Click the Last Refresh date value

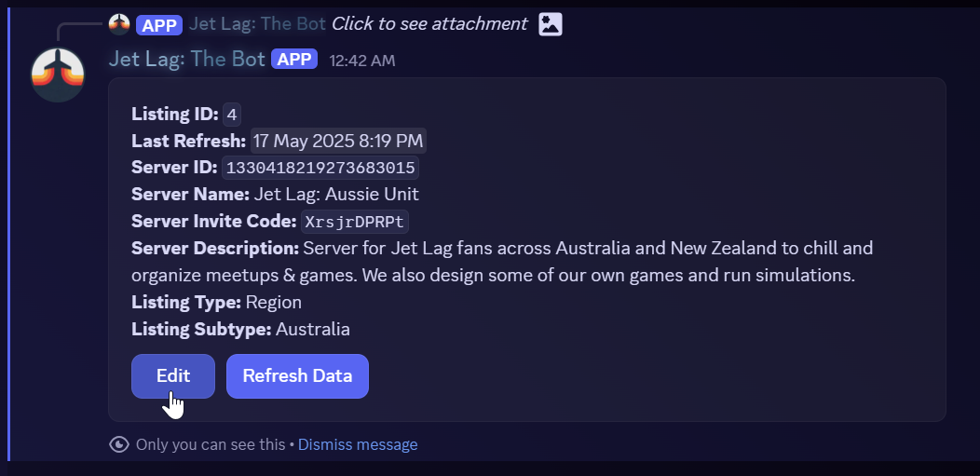(338, 142)
